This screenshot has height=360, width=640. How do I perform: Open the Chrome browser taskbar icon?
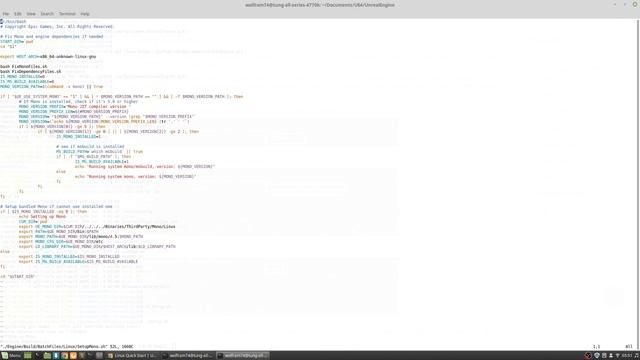tap(64, 356)
